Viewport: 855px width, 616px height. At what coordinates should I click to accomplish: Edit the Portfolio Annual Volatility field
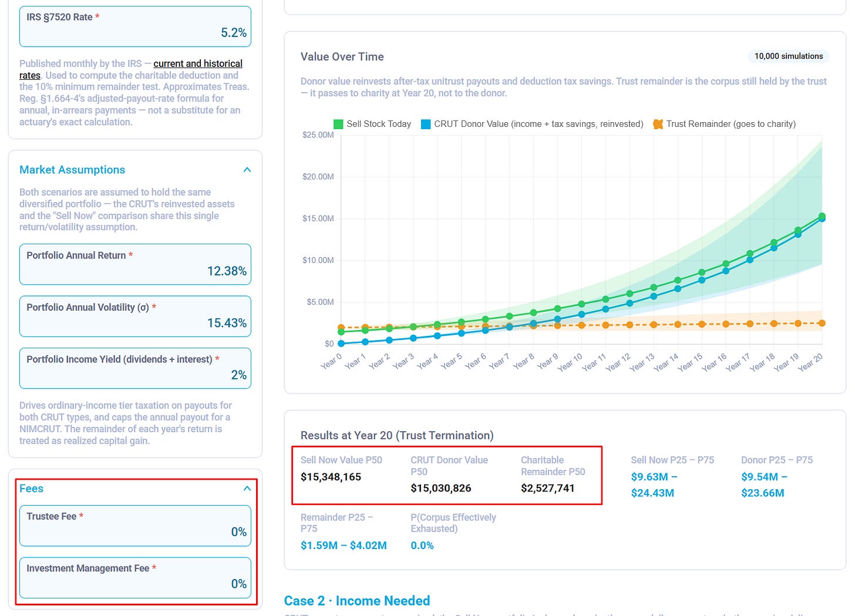click(135, 316)
